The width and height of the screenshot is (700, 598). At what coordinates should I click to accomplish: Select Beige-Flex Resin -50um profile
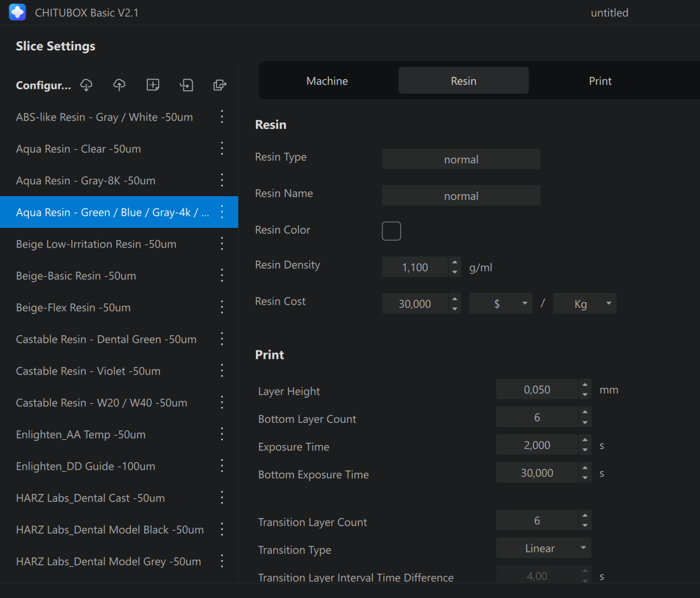click(119, 307)
